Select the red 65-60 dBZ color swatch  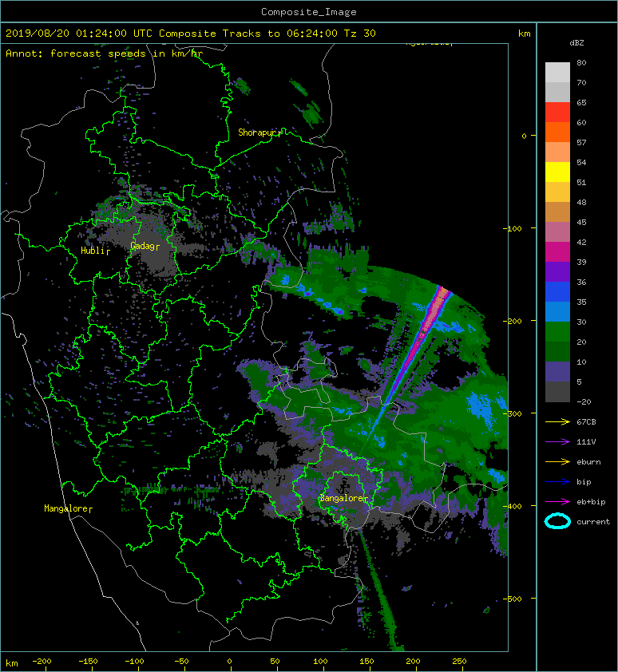pyautogui.click(x=557, y=113)
